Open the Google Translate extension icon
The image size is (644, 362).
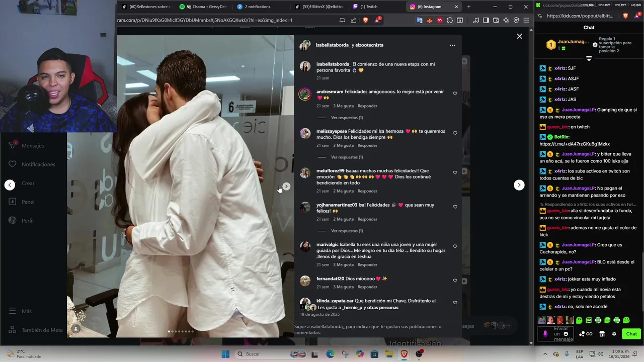pyautogui.click(x=419, y=20)
